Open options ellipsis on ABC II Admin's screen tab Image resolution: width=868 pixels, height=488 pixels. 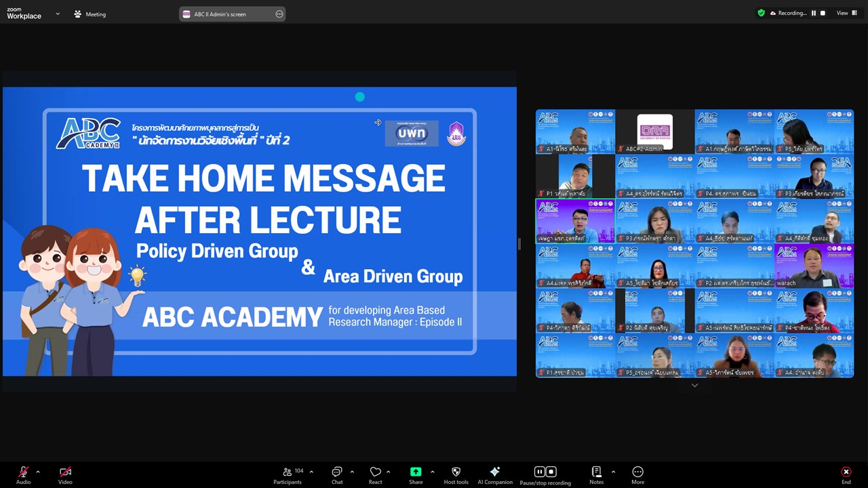pyautogui.click(x=279, y=14)
